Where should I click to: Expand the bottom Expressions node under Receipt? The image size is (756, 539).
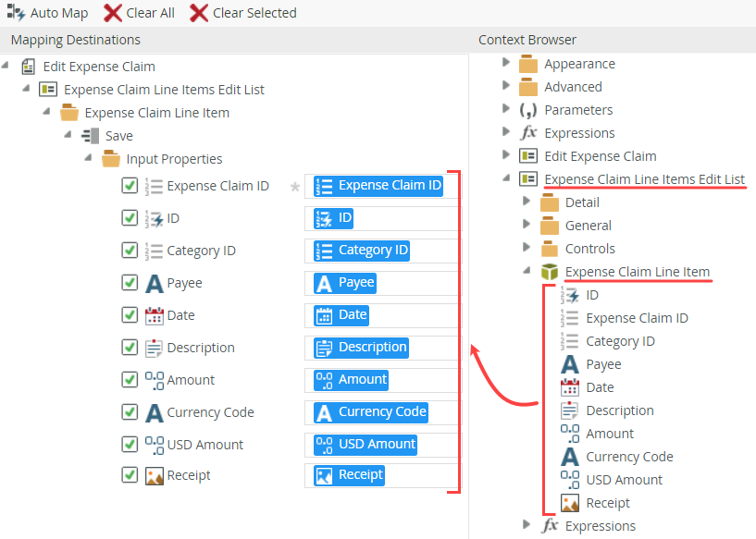pyautogui.click(x=527, y=524)
